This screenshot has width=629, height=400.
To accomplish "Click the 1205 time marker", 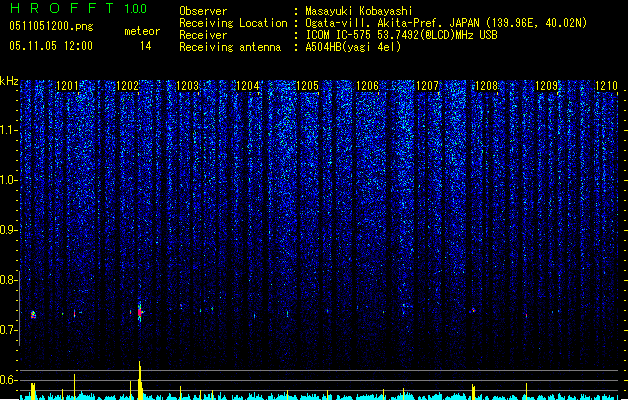I will point(307,86).
